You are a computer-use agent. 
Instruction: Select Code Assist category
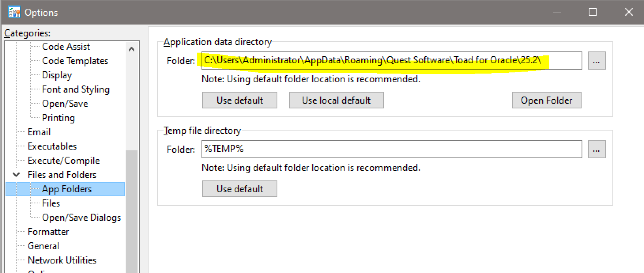coord(66,46)
